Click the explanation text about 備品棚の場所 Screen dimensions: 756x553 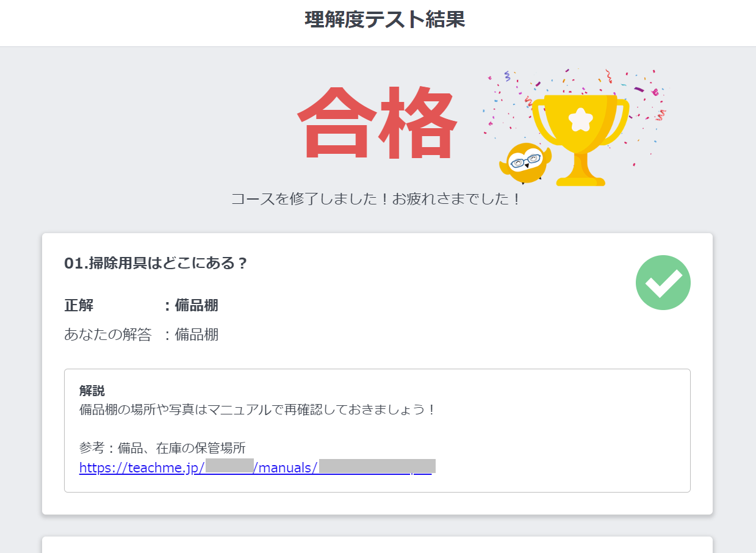[x=256, y=410]
